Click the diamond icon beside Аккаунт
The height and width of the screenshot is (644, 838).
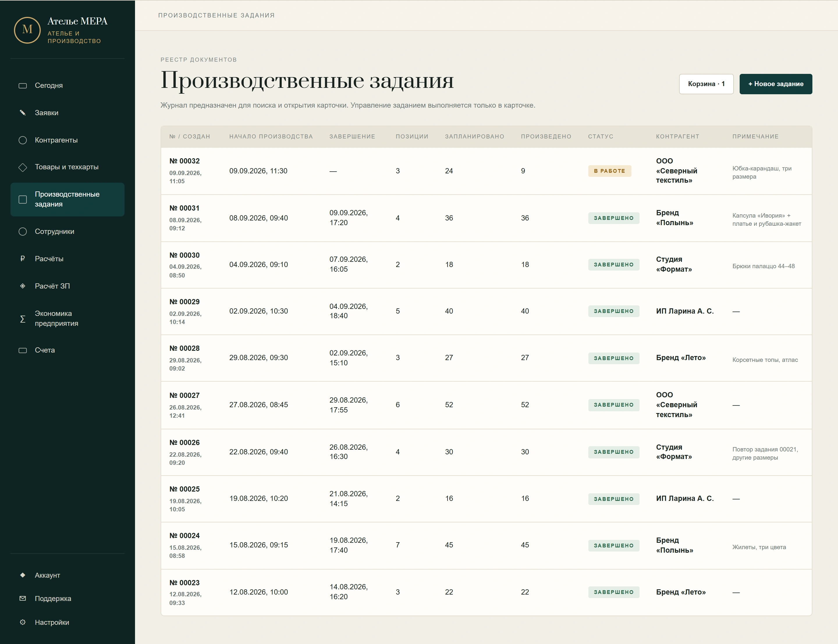[23, 575]
